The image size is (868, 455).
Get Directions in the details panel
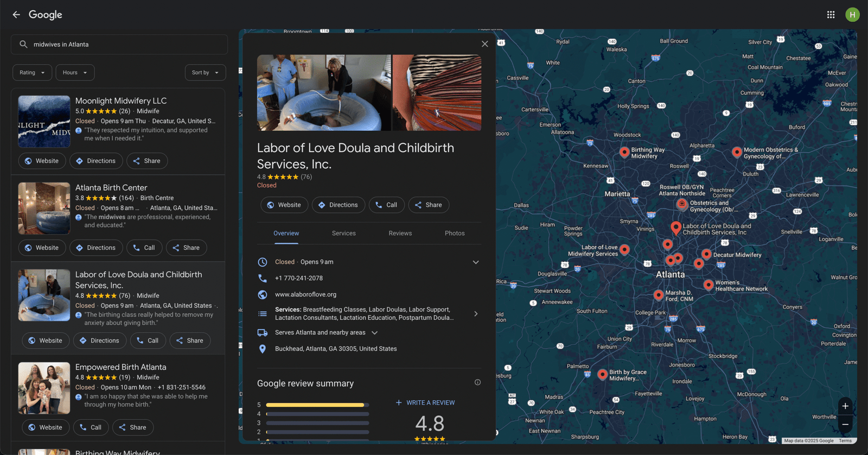pyautogui.click(x=339, y=205)
